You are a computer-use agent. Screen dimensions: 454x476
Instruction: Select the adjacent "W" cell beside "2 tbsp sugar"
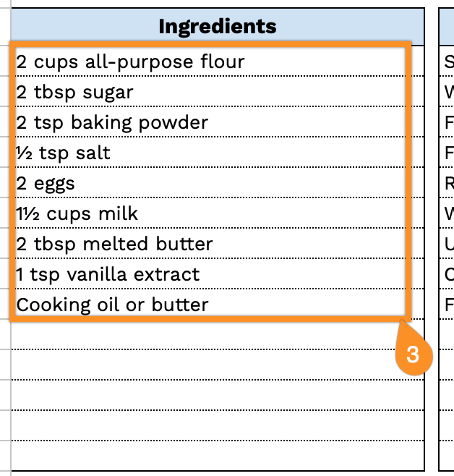coord(448,93)
